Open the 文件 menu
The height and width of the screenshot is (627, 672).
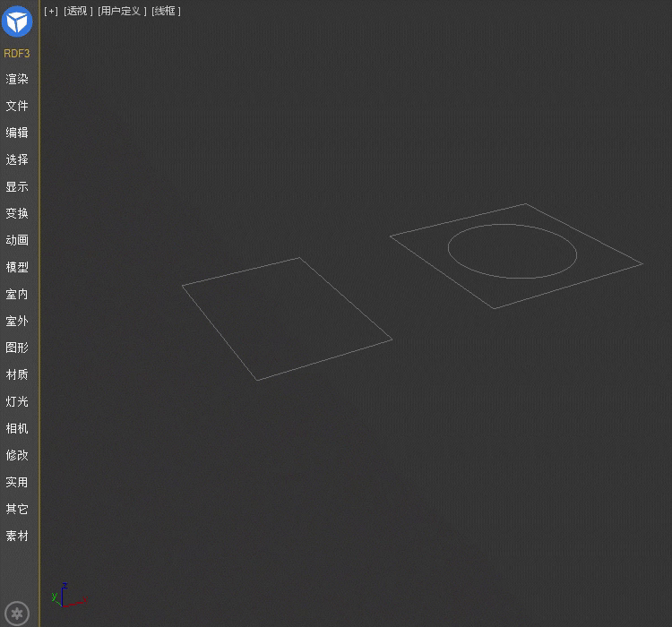[17, 106]
